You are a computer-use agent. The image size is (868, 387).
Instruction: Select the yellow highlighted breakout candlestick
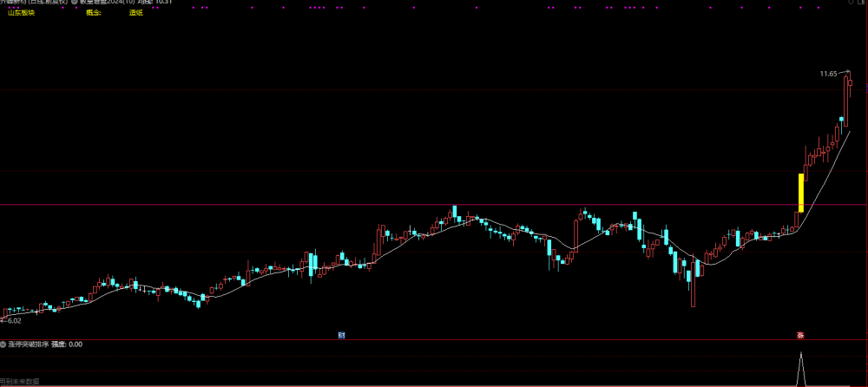pos(800,193)
